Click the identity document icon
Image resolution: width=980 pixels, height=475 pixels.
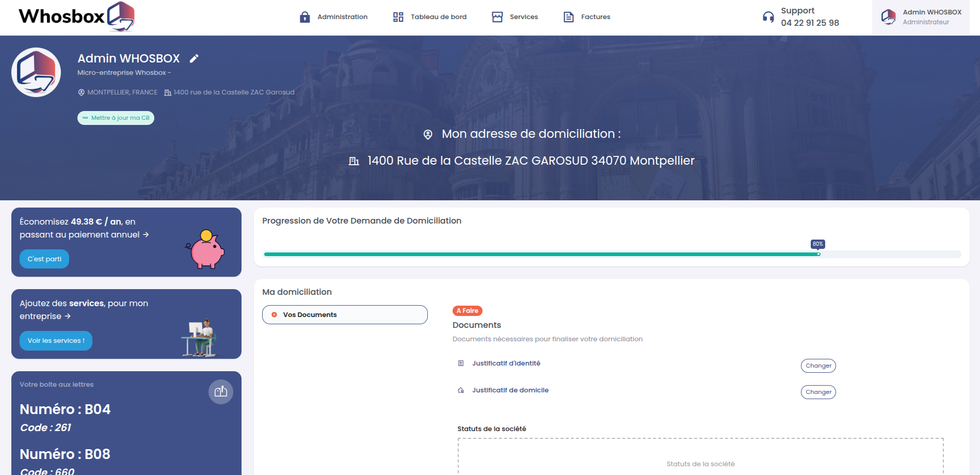[x=461, y=363]
